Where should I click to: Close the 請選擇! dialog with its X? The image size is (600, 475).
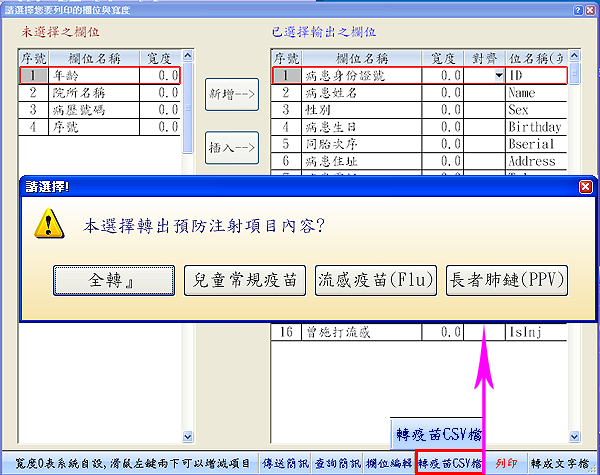pyautogui.click(x=585, y=186)
